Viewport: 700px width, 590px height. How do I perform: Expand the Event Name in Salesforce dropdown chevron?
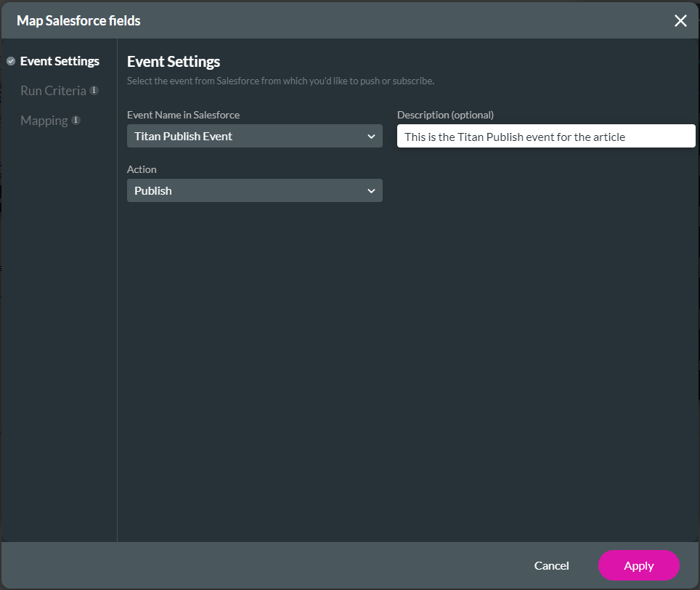point(373,136)
